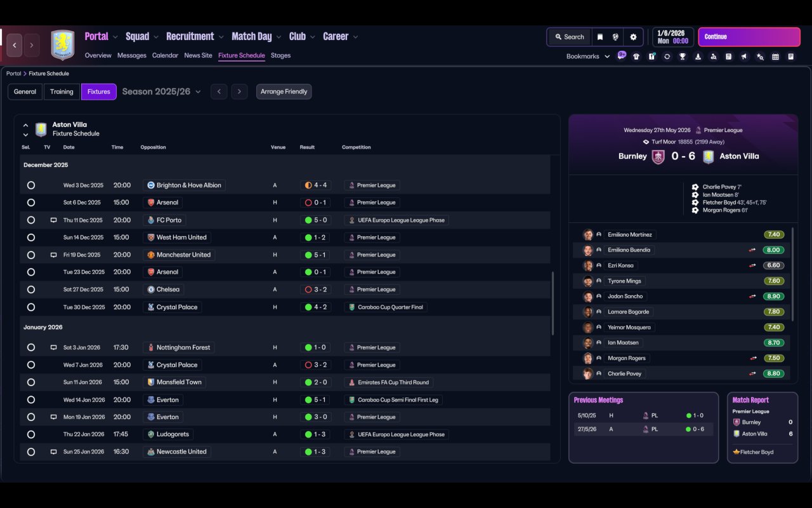Switch to the Overview tab
Viewport: 812px width, 508px height.
(98, 55)
